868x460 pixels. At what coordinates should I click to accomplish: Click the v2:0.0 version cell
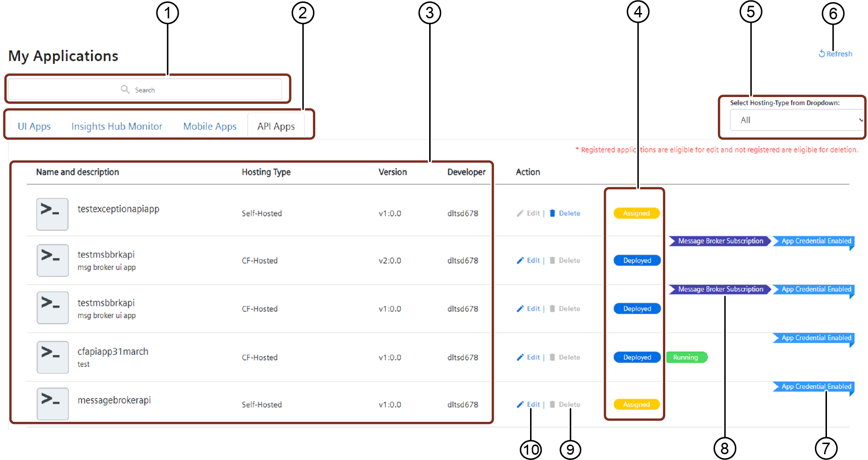click(x=390, y=261)
